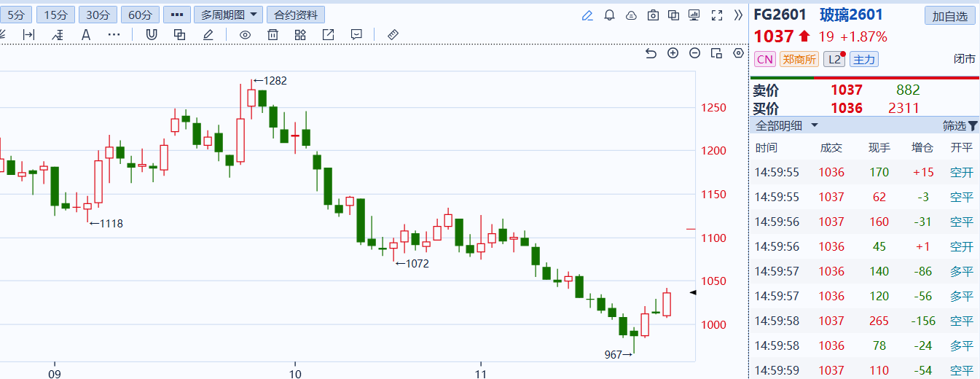Switch to the 60分 period tab

coord(140,15)
